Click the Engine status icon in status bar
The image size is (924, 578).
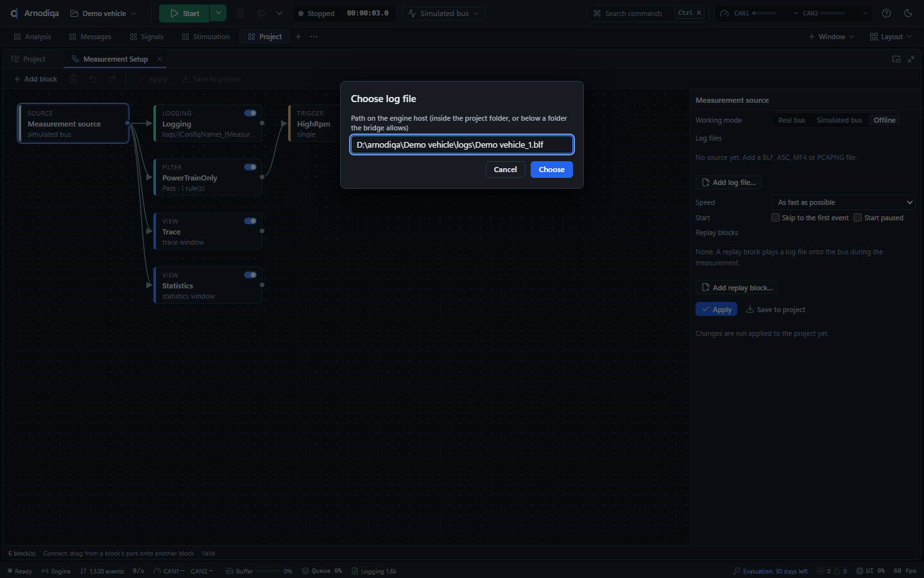click(45, 571)
